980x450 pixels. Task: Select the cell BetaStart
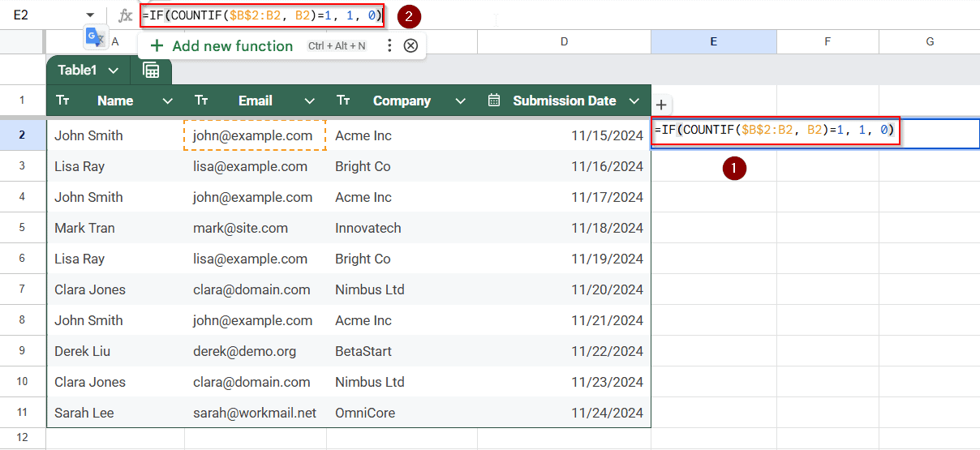tap(402, 351)
